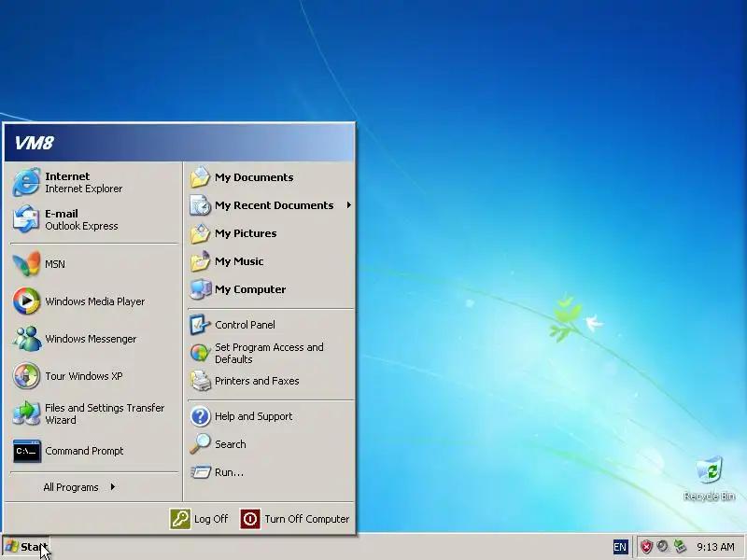
Task: Click the "Outlook Express" subtitle text
Action: (x=81, y=226)
